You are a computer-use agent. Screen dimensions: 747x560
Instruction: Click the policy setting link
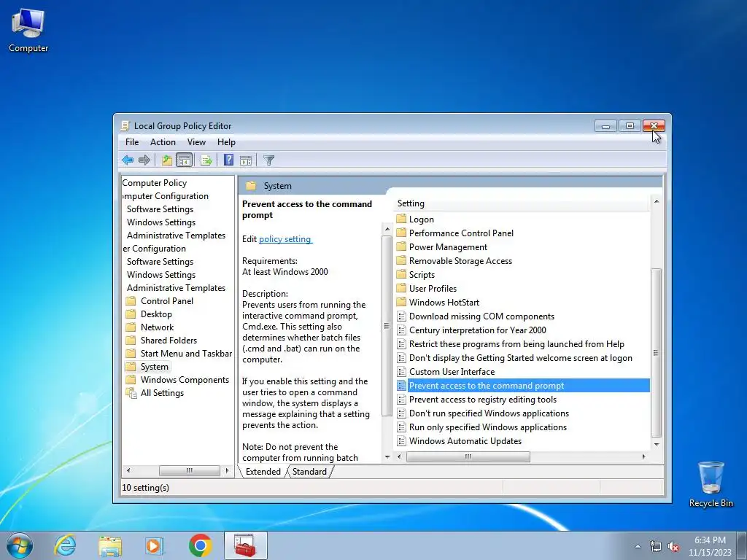[x=285, y=239]
